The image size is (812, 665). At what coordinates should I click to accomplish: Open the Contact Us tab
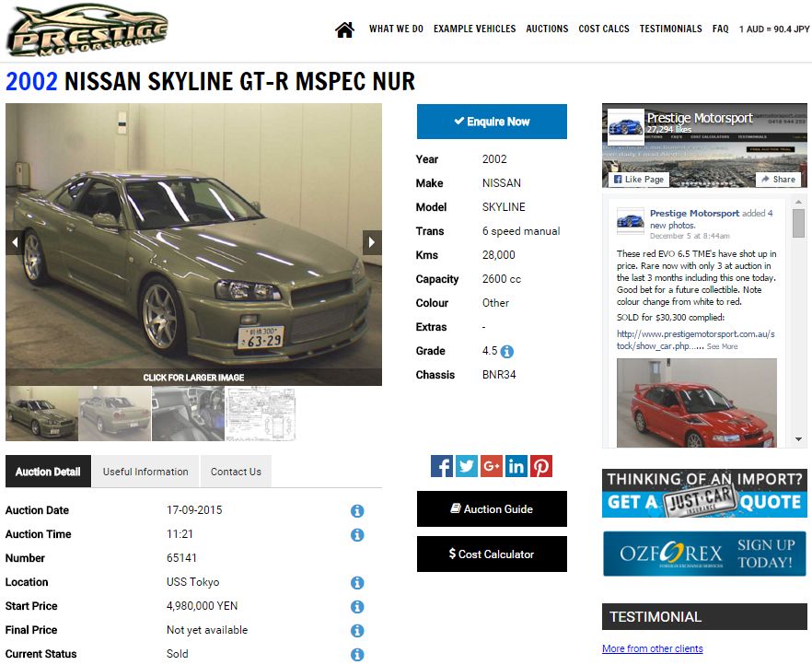pos(236,472)
